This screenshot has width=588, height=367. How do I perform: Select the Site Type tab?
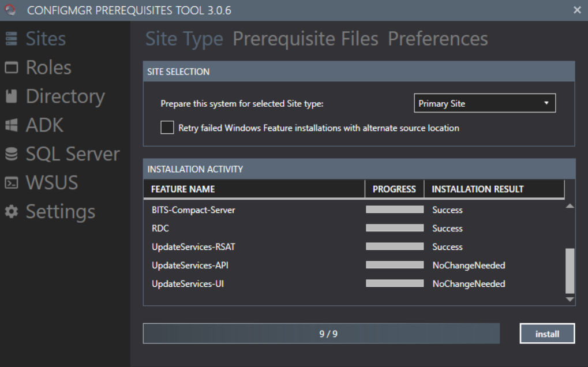point(184,39)
